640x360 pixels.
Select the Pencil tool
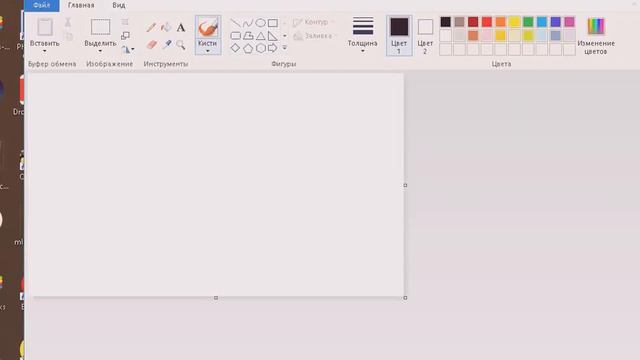click(x=151, y=27)
